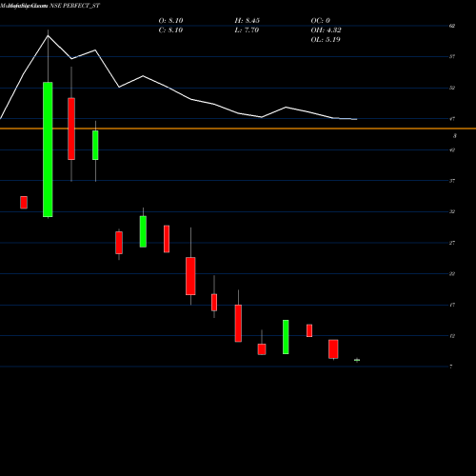Click the tallest green candlestick

click(48, 149)
